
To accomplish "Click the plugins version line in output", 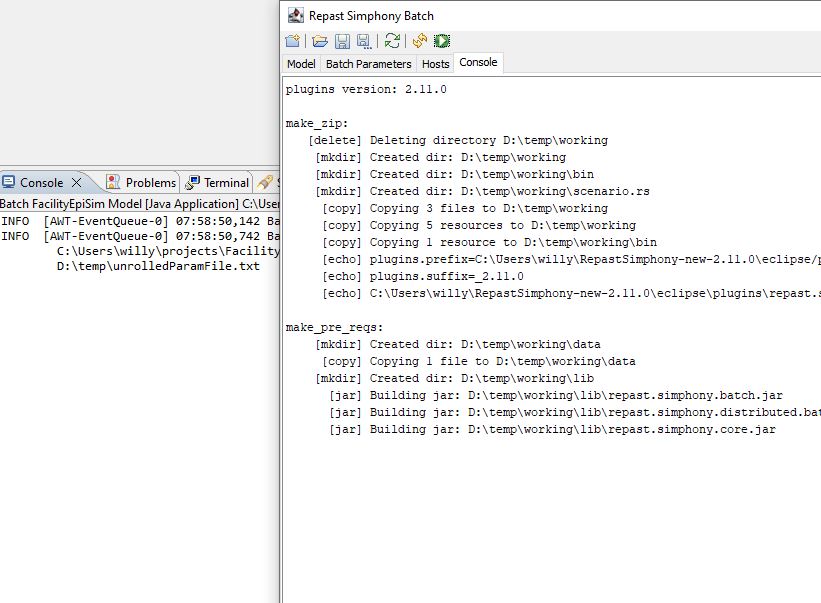I will 366,89.
